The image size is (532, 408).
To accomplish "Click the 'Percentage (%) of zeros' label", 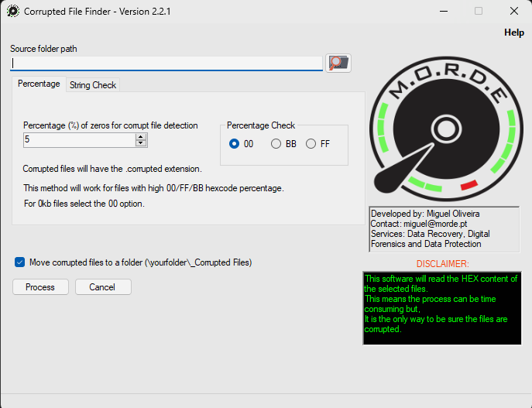I will [110, 125].
